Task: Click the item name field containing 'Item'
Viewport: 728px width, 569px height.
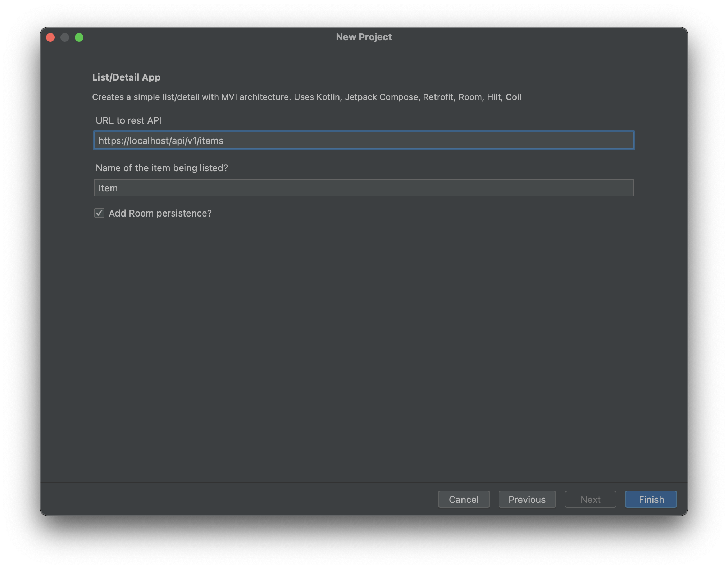Action: (x=363, y=188)
